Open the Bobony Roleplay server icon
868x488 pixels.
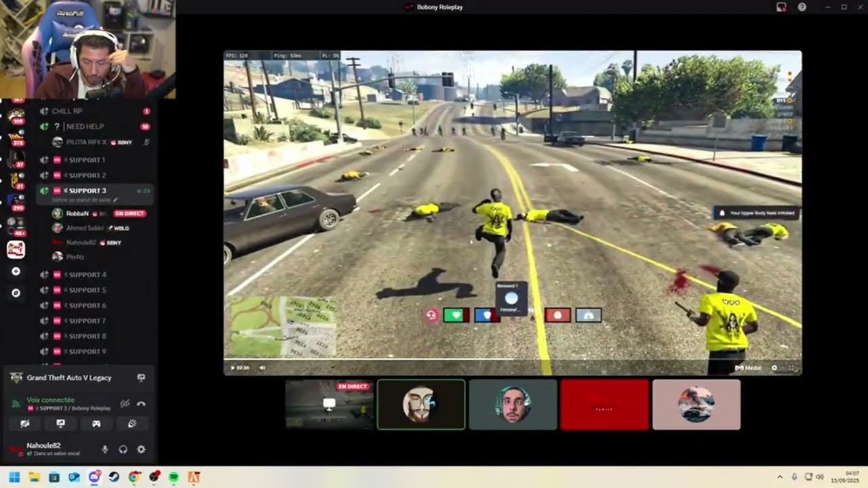(16, 249)
